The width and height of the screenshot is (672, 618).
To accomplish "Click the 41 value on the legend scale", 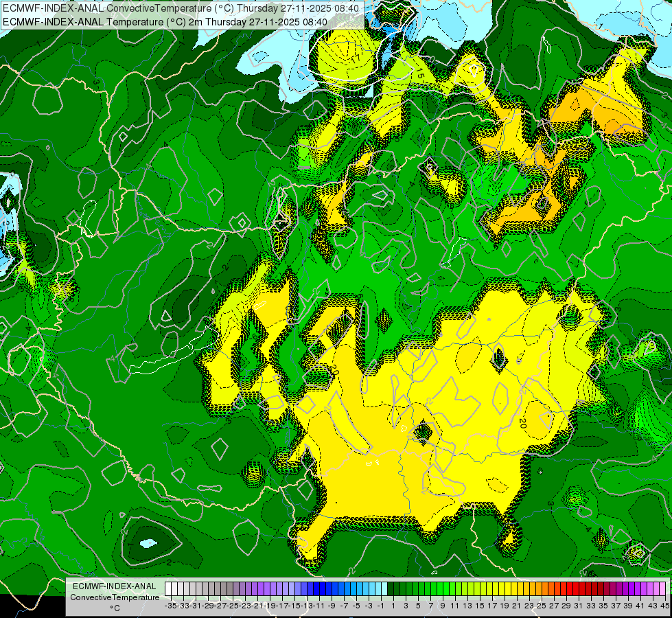I will 640,606.
